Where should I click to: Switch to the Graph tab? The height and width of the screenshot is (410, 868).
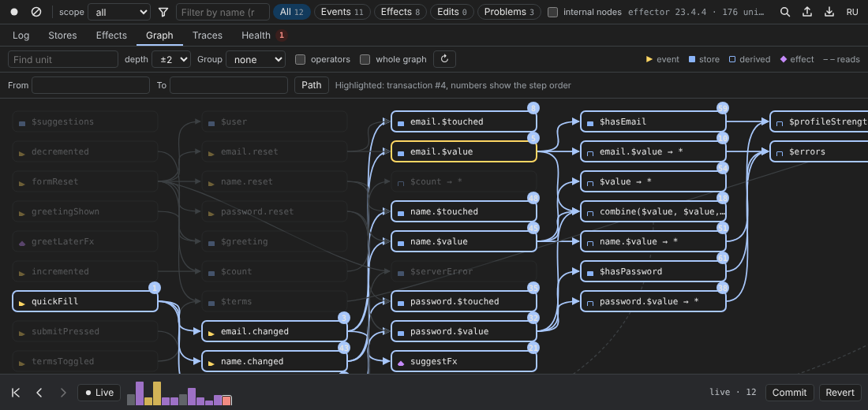click(x=159, y=35)
